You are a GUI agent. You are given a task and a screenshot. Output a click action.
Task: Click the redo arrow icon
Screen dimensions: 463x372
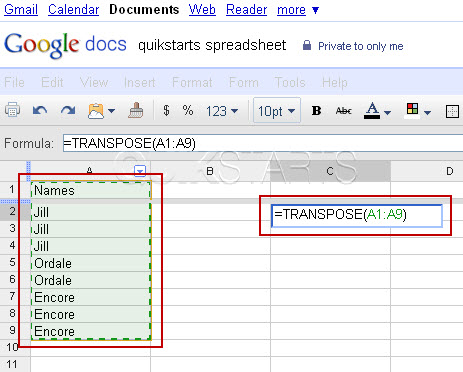68,110
